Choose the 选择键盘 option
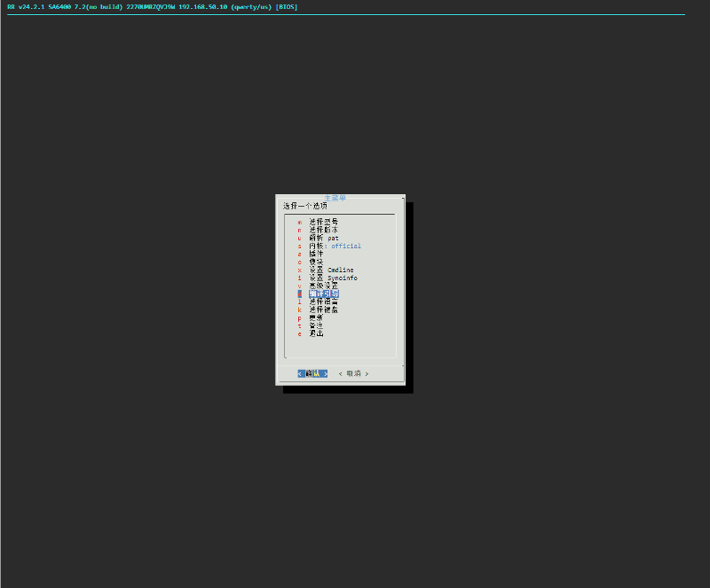The height and width of the screenshot is (588, 710). coord(323,310)
